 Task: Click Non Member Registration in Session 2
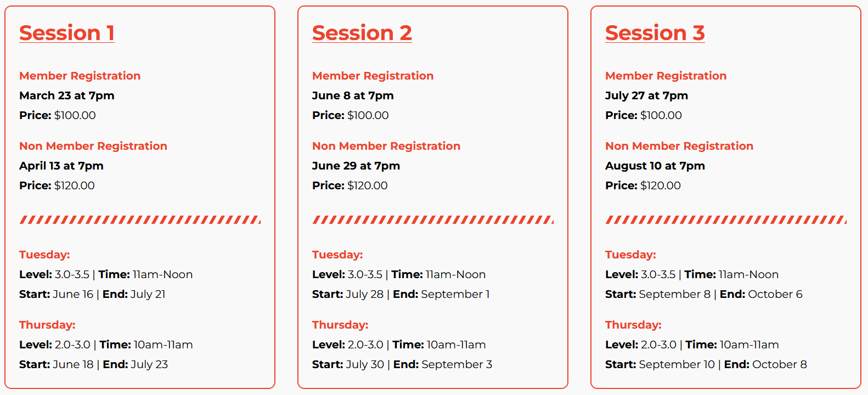point(386,146)
